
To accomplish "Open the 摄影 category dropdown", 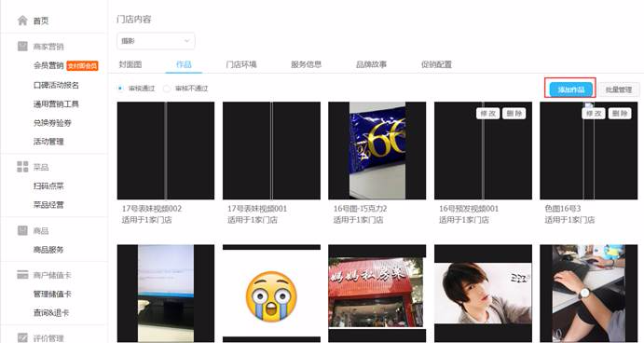I will point(156,41).
